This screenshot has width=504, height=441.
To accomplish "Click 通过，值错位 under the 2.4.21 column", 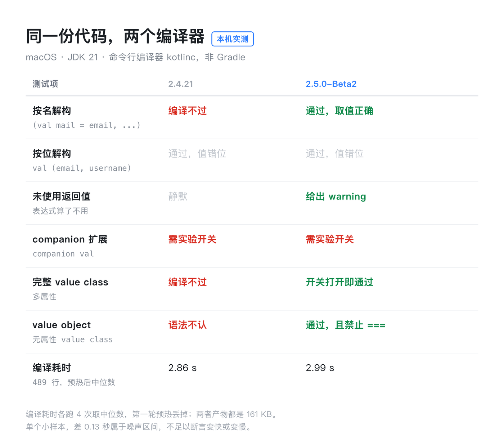I will click(197, 154).
